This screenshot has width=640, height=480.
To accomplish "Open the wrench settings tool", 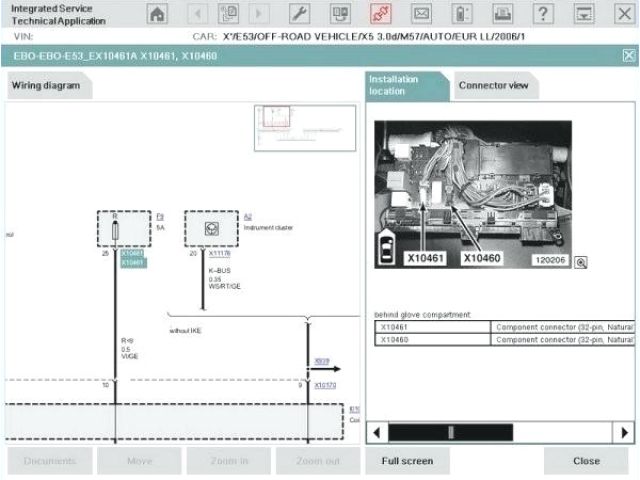I will click(299, 14).
